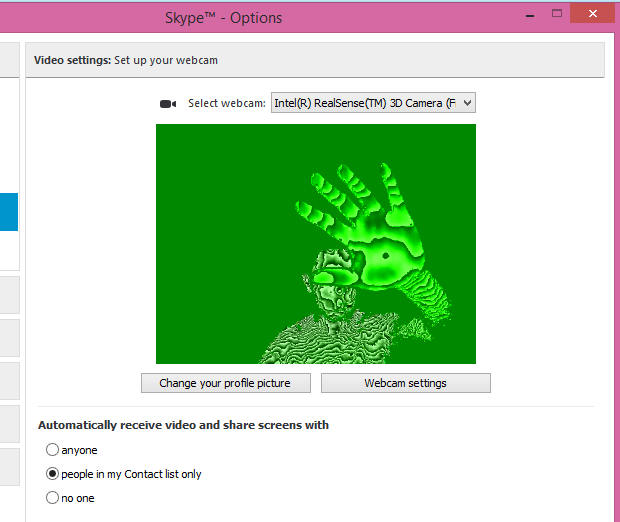Minimize the Skype Options window

pyautogui.click(x=530, y=15)
